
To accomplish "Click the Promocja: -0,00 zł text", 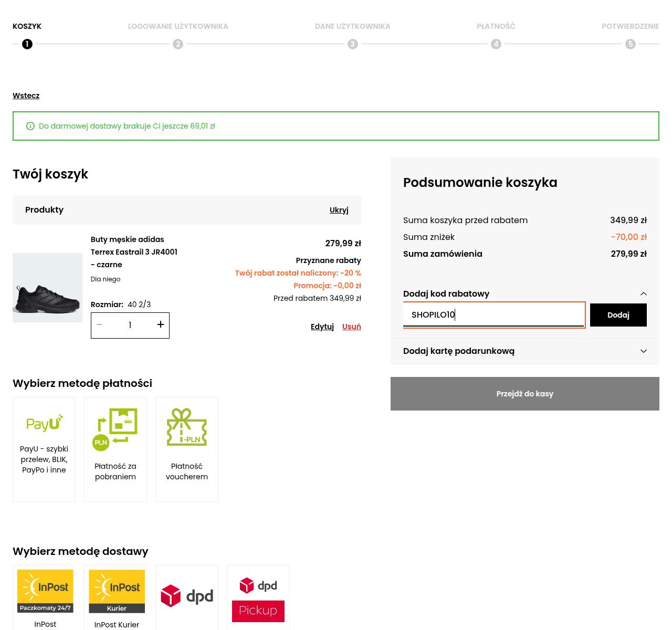I will point(328,286).
